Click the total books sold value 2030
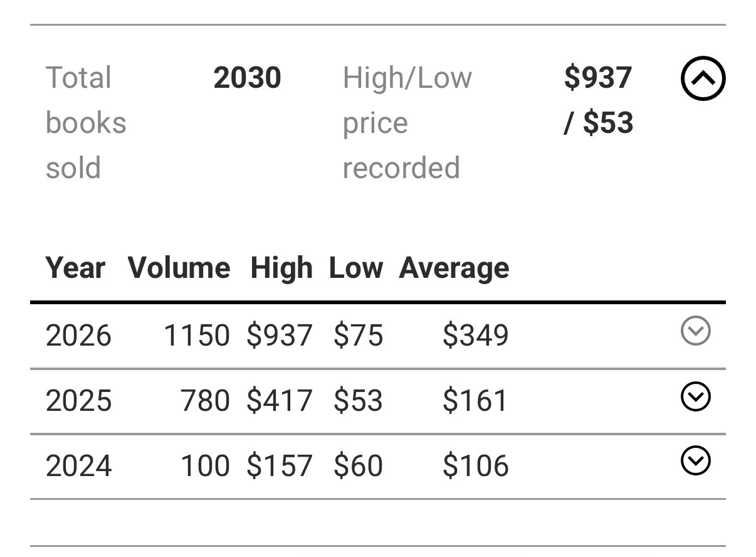The width and height of the screenshot is (756, 557). click(247, 78)
